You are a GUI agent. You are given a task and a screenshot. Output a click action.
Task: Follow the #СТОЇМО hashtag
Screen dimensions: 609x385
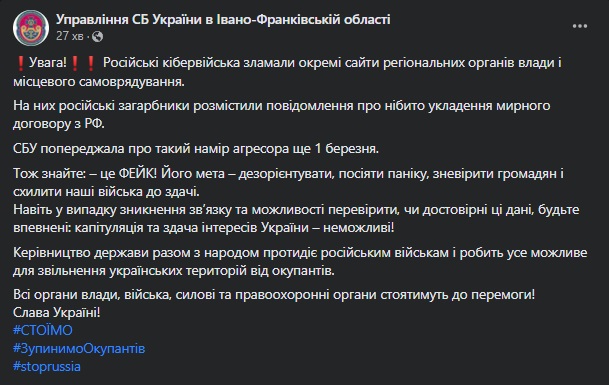[x=43, y=330]
